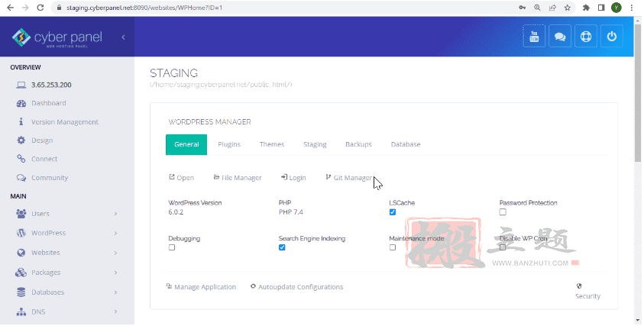Switch to the Plugins tab

coord(229,144)
